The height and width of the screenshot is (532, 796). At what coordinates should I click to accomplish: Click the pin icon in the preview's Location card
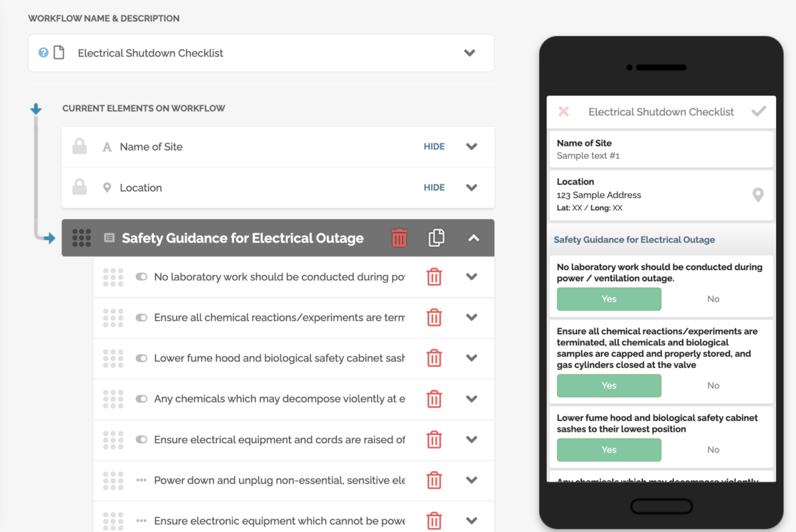[758, 195]
